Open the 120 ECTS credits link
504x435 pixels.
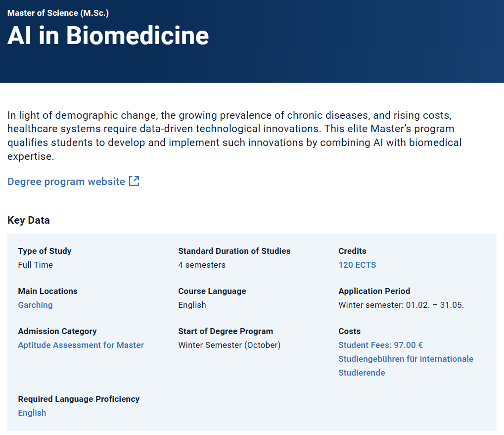click(357, 265)
